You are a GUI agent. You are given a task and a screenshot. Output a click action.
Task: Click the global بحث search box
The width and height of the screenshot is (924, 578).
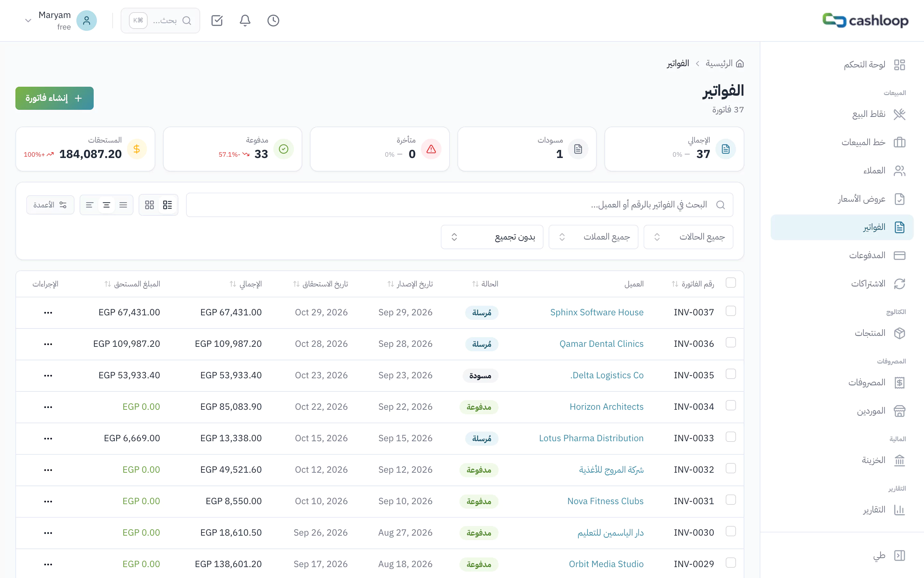coord(160,21)
